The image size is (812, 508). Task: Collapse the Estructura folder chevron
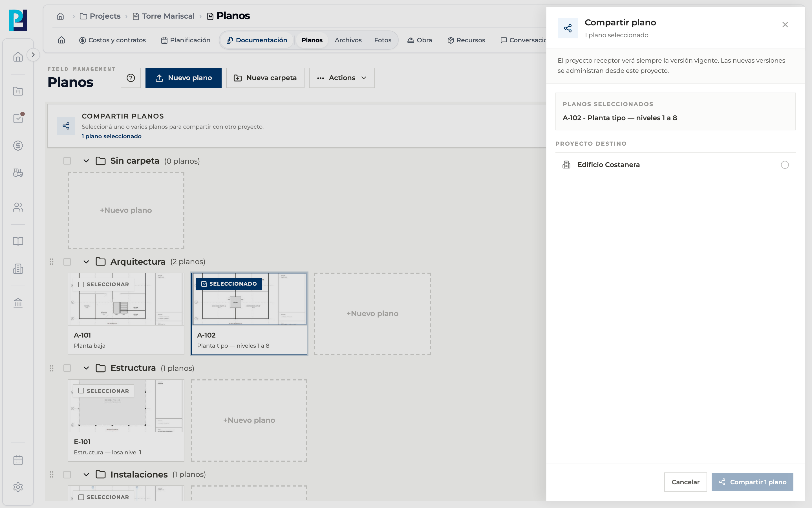click(86, 368)
